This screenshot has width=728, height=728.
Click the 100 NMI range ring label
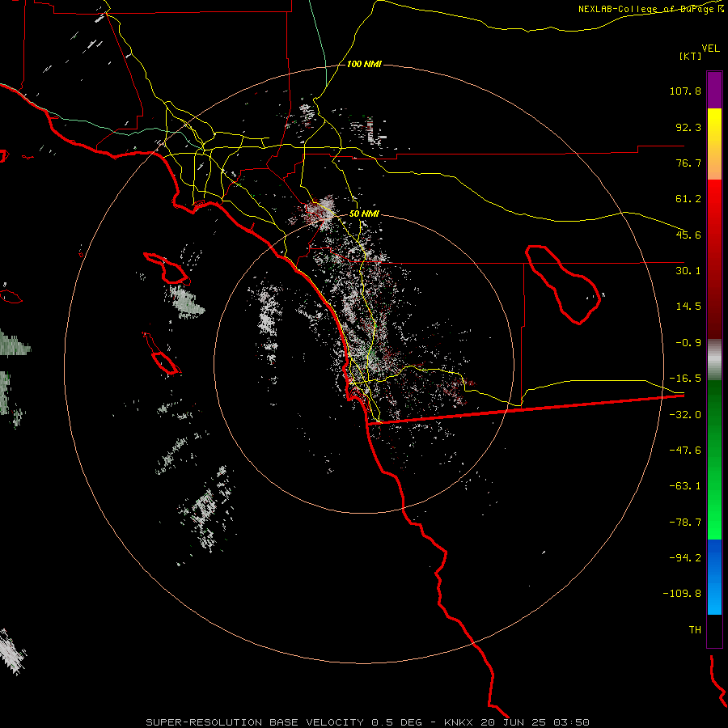(364, 64)
